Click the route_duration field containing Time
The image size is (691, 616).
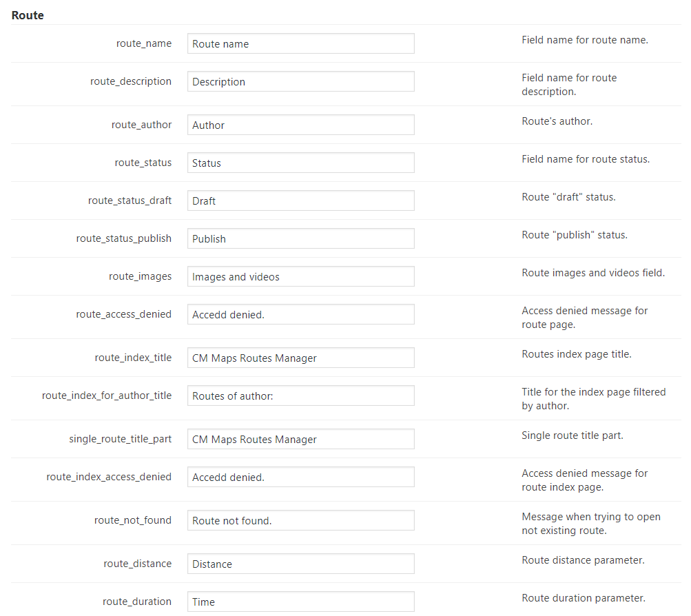click(x=300, y=602)
